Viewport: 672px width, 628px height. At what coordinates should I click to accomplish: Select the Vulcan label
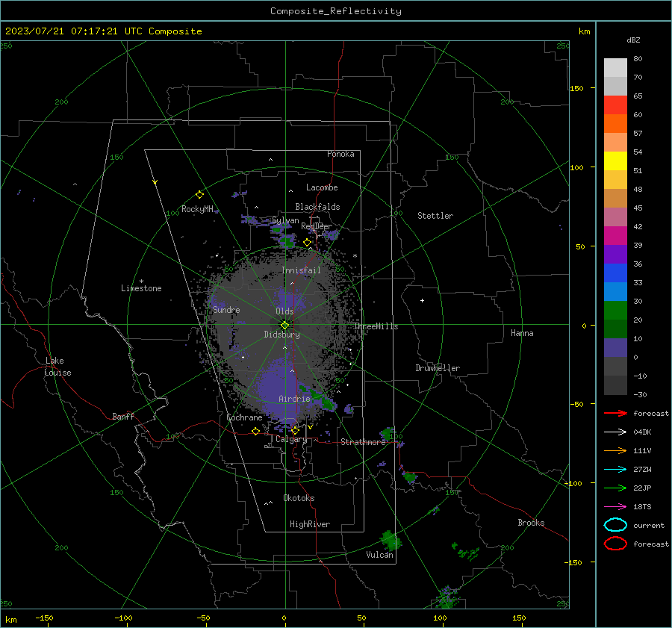pos(379,555)
